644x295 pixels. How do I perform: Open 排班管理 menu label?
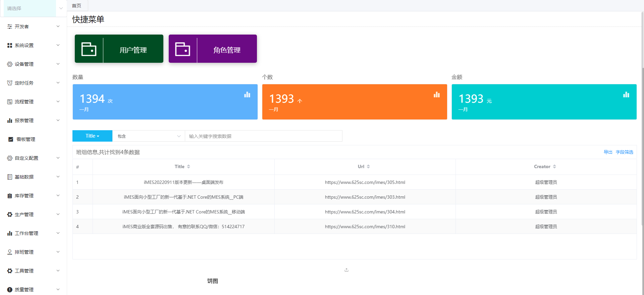pos(24,252)
